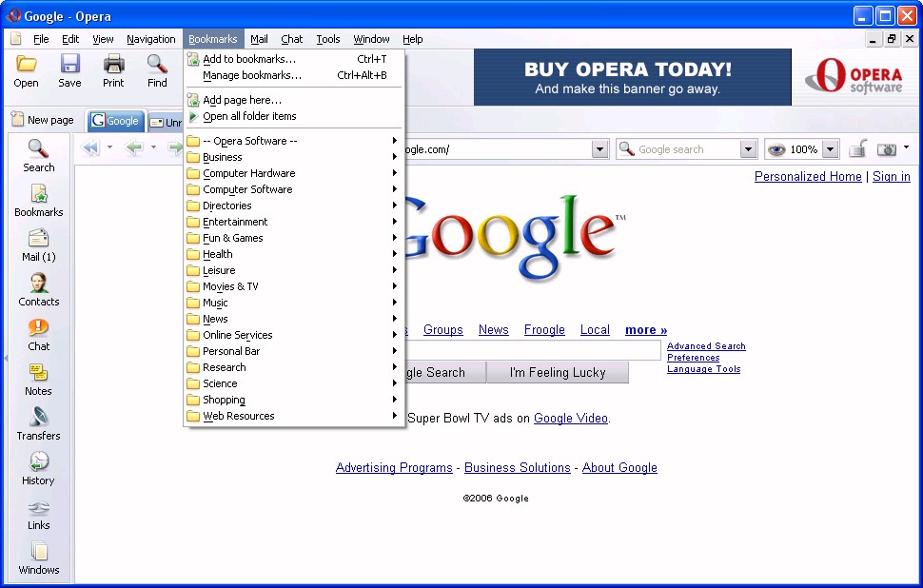Open the Personal Bar bookmarks folder
The width and height of the screenshot is (923, 588).
[x=293, y=351]
